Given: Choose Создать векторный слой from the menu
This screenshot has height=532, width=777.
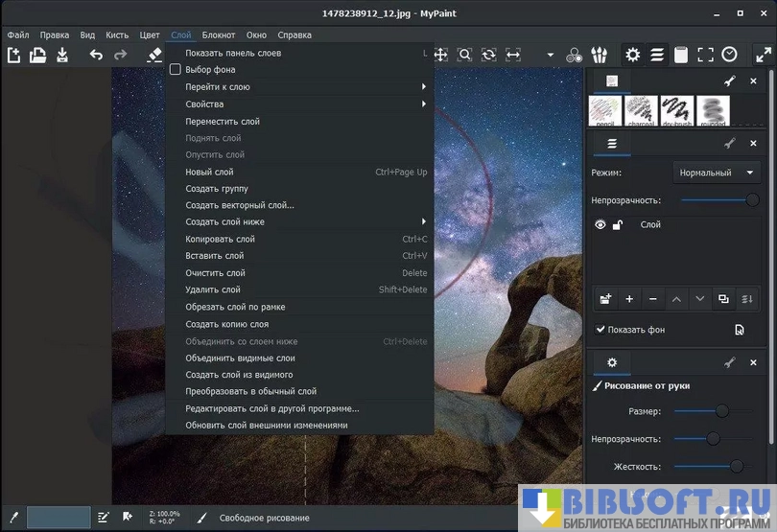Looking at the screenshot, I should [239, 205].
